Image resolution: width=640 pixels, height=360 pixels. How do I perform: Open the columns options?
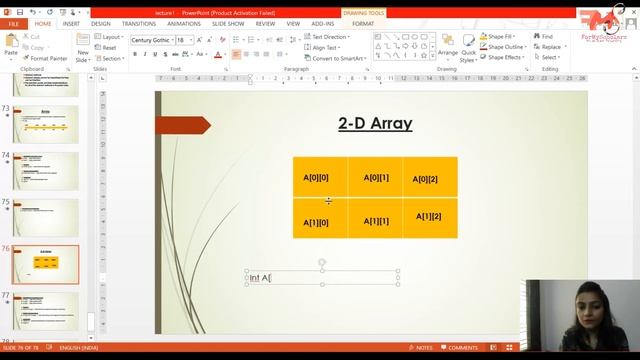pos(281,54)
